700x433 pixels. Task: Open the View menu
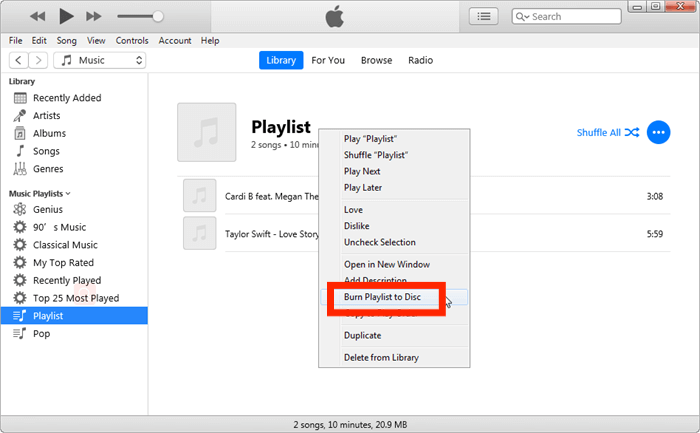click(x=96, y=41)
